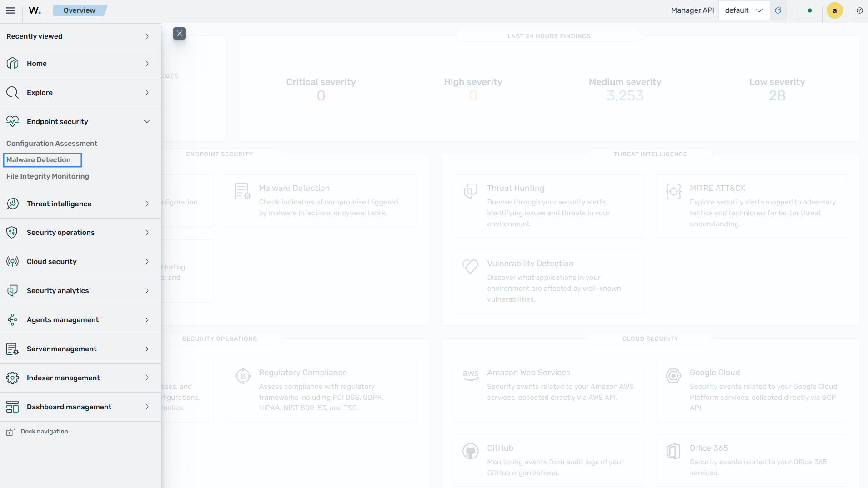Click the Threat Hunting card icon
Image resolution: width=868 pixels, height=488 pixels.
pyautogui.click(x=471, y=191)
